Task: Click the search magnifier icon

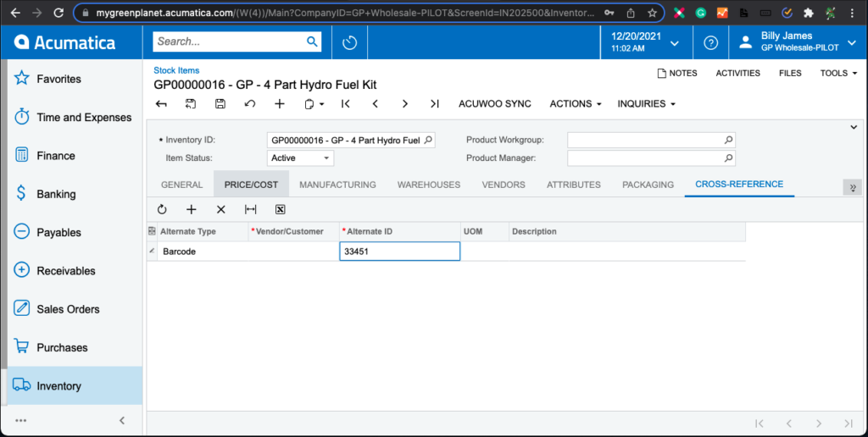Action: (312, 41)
